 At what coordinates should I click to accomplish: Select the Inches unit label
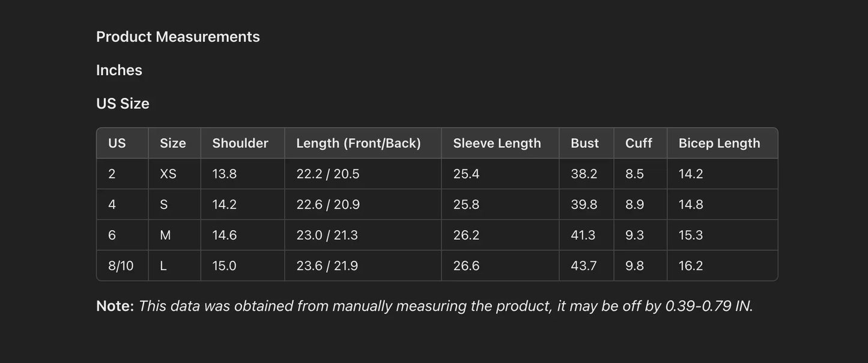119,70
